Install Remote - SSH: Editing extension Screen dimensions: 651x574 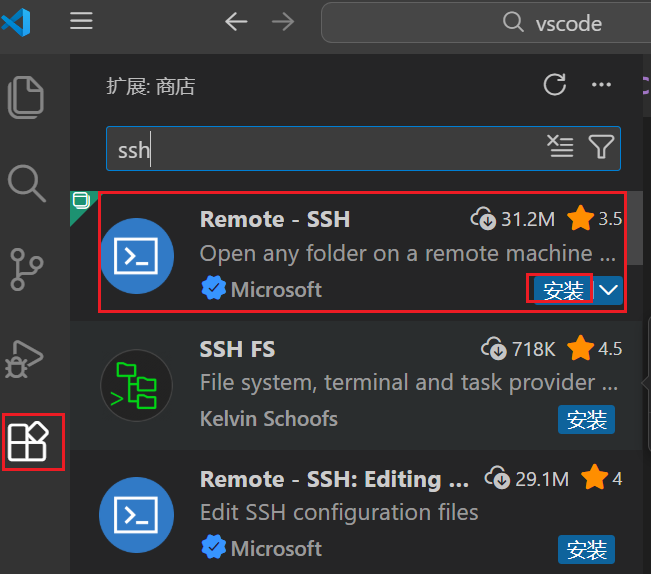586,550
